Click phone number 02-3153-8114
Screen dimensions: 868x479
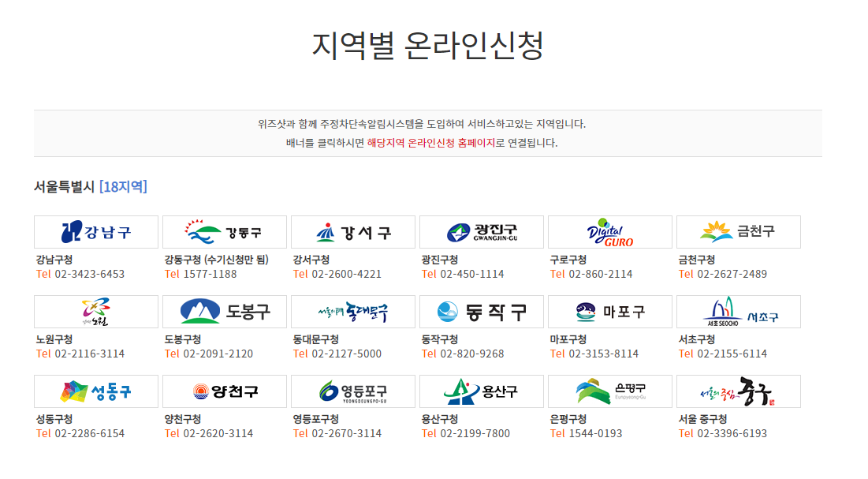click(x=603, y=354)
